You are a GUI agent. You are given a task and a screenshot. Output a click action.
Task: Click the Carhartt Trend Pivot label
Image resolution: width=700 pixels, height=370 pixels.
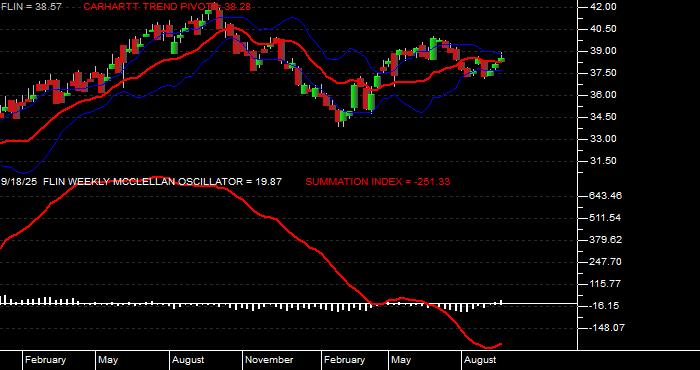167,7
